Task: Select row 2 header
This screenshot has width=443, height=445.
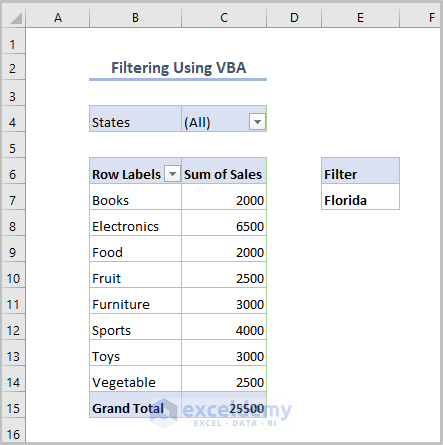Action: click(x=13, y=68)
